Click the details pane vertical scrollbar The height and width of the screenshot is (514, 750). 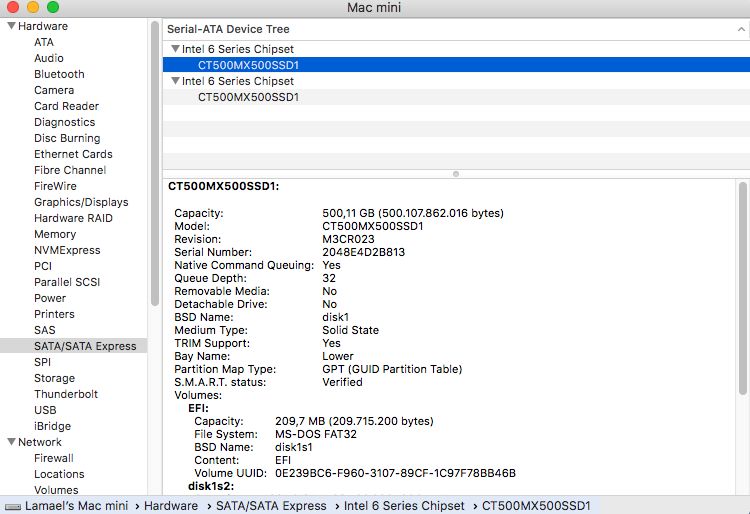742,288
